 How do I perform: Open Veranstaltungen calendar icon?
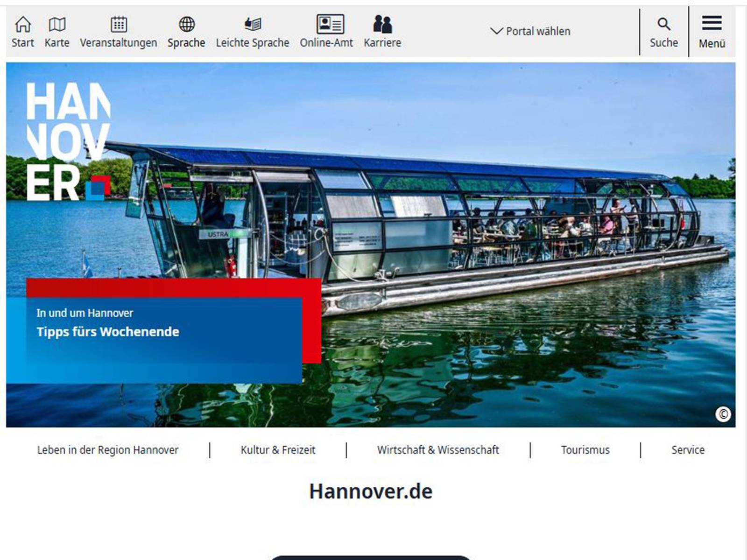point(119,24)
